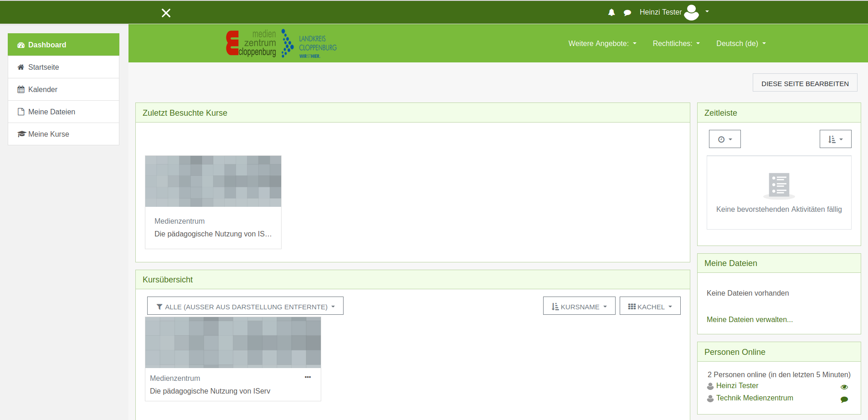
Task: Send message to Technik Medienzentrum via bubble icon
Action: (844, 400)
